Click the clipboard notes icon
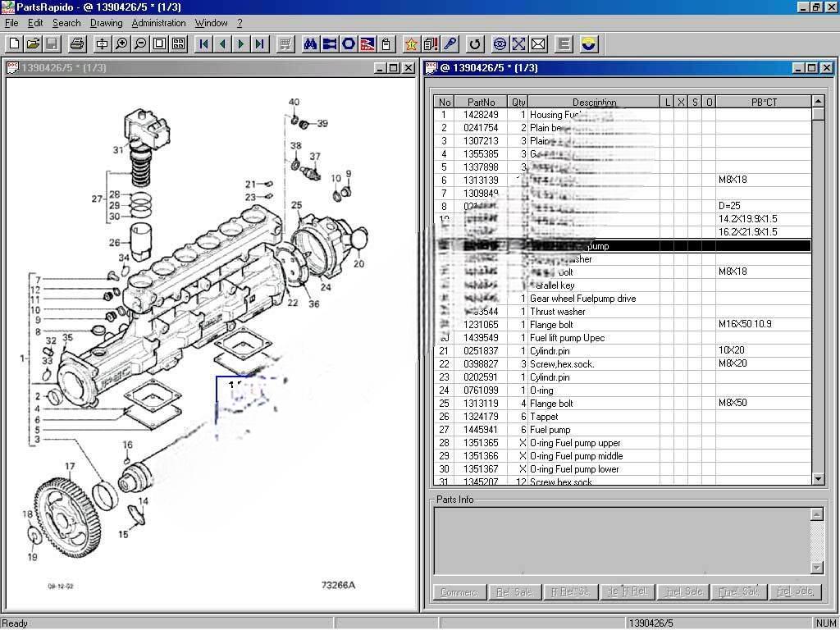This screenshot has height=630, width=840. (x=386, y=44)
